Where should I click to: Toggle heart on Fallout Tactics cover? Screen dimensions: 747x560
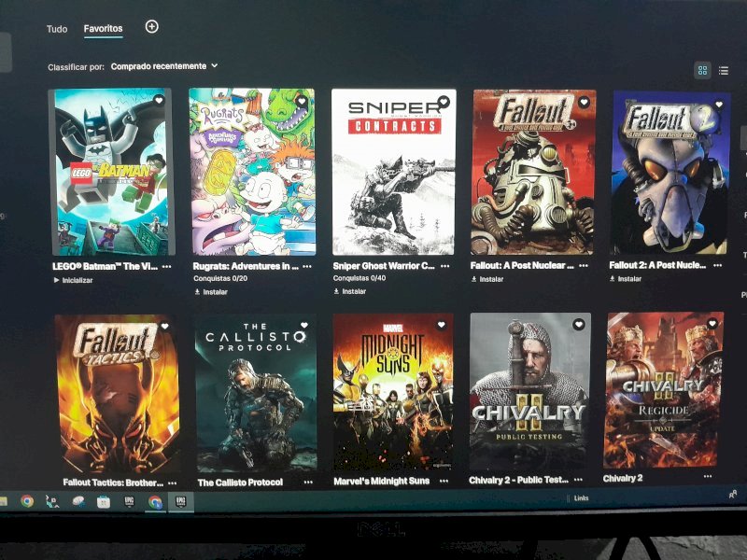pyautogui.click(x=165, y=326)
